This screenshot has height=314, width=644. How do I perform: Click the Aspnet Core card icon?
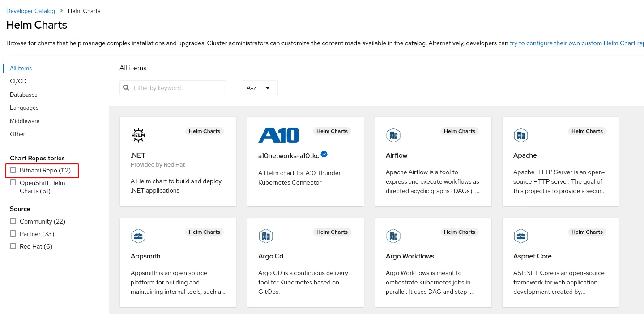(520, 236)
